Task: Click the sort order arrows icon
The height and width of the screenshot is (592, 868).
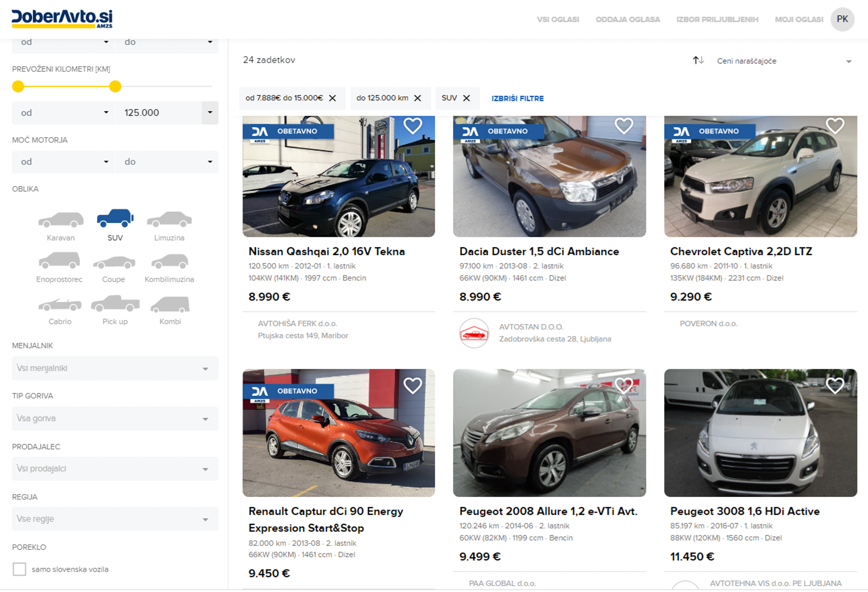Action: (698, 60)
